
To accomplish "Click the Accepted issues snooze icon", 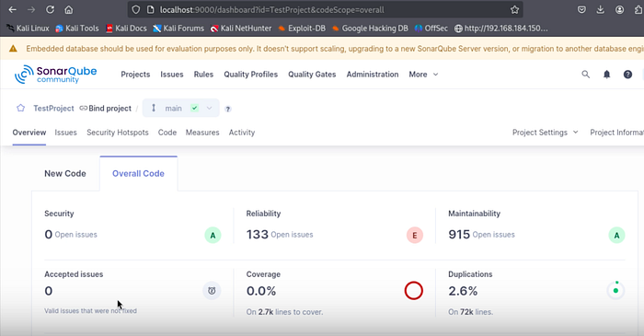I will (x=212, y=291).
